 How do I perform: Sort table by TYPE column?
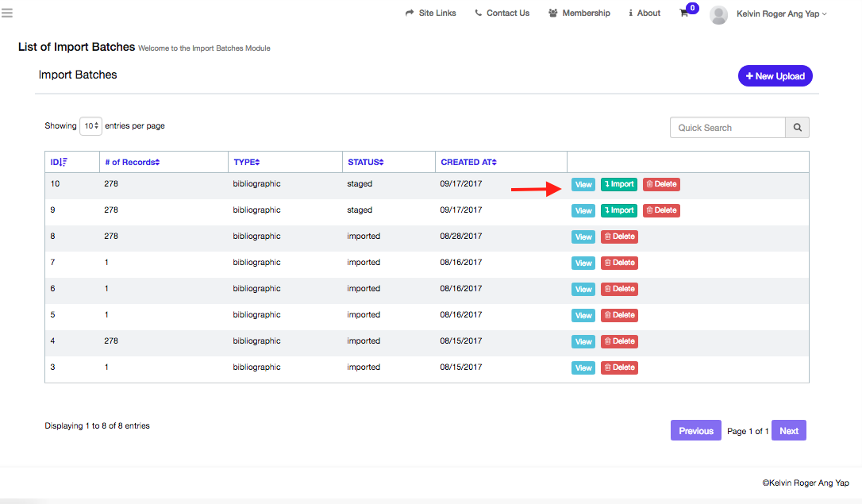247,162
